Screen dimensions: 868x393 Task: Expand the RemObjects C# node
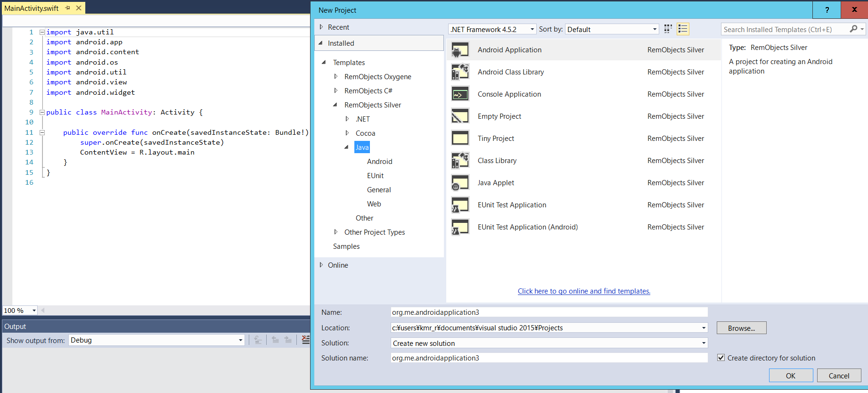pos(336,90)
